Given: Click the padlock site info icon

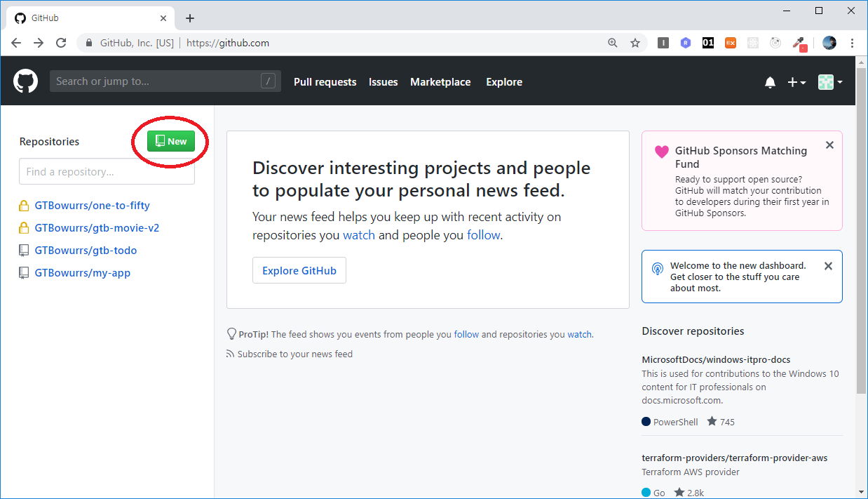Looking at the screenshot, I should click(x=88, y=43).
